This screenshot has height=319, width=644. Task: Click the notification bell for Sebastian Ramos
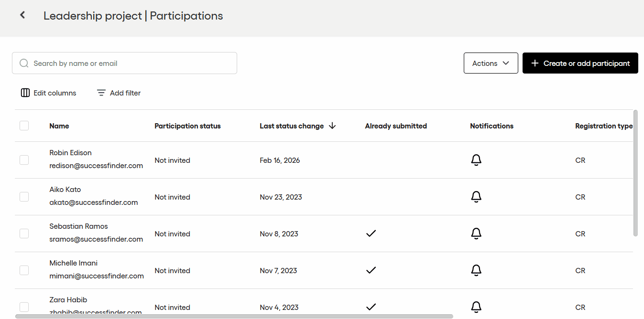pos(476,234)
